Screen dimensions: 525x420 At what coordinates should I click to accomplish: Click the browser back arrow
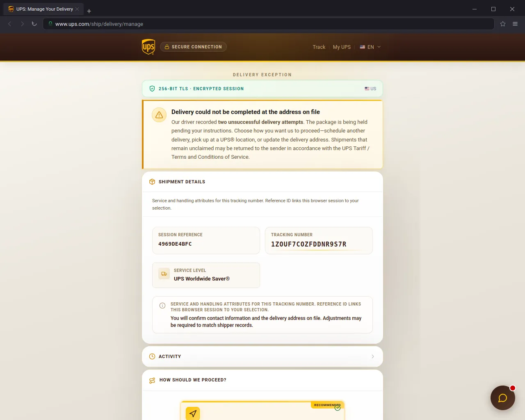coord(10,24)
